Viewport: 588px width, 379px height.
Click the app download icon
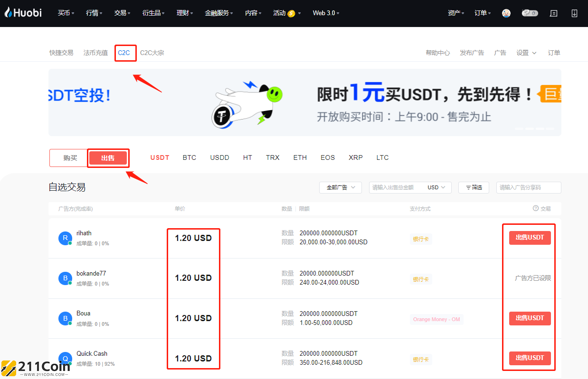click(574, 13)
